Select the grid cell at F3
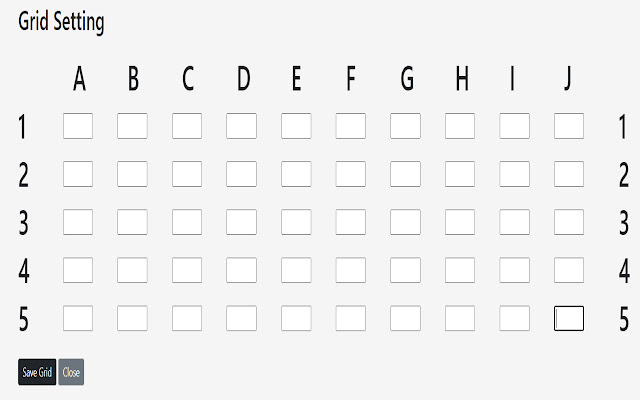The height and width of the screenshot is (400, 640). point(350,222)
